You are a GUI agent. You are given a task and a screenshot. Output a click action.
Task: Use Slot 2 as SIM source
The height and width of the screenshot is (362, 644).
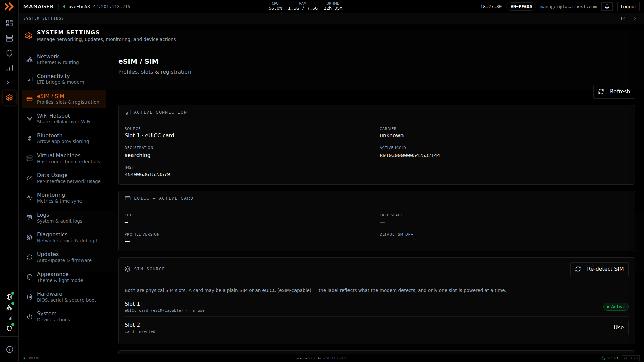[619, 328]
